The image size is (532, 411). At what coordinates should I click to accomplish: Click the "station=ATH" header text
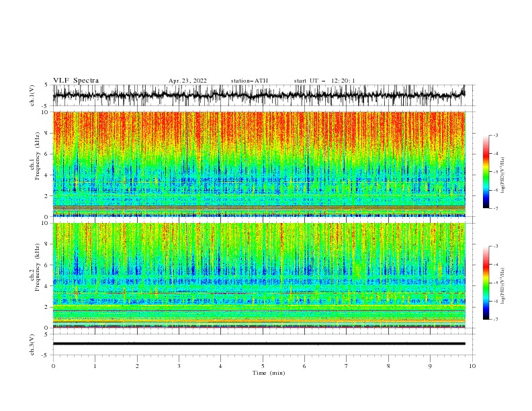pyautogui.click(x=249, y=81)
